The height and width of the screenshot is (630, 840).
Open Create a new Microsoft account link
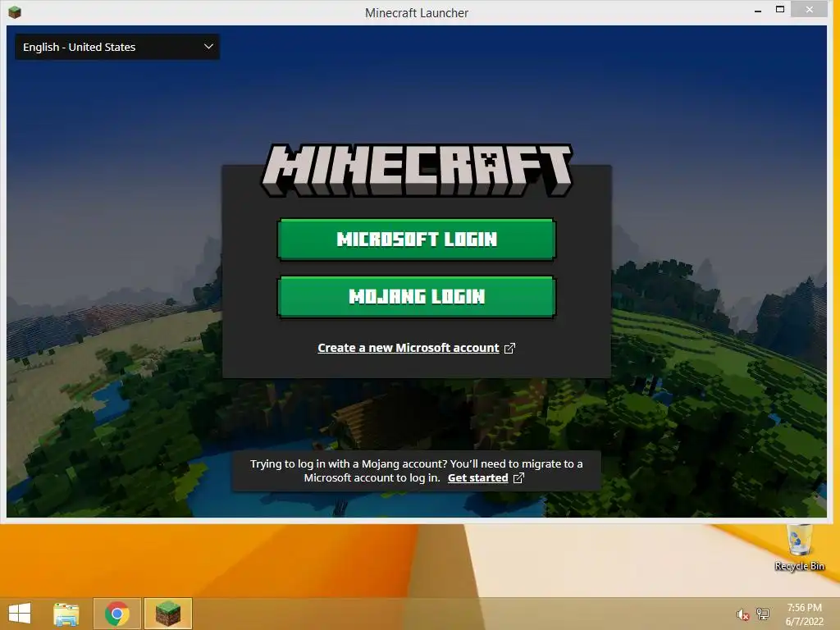tap(409, 348)
